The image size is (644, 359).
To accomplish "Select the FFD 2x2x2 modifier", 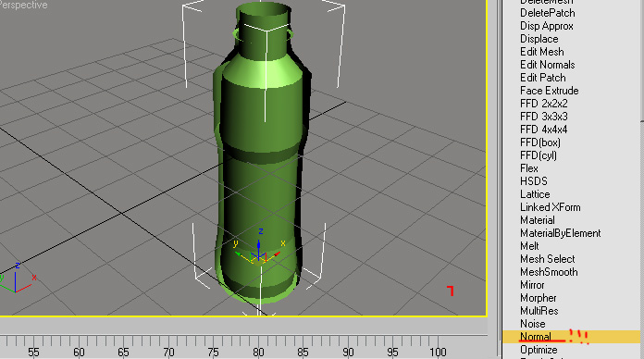I will pyautogui.click(x=544, y=104).
